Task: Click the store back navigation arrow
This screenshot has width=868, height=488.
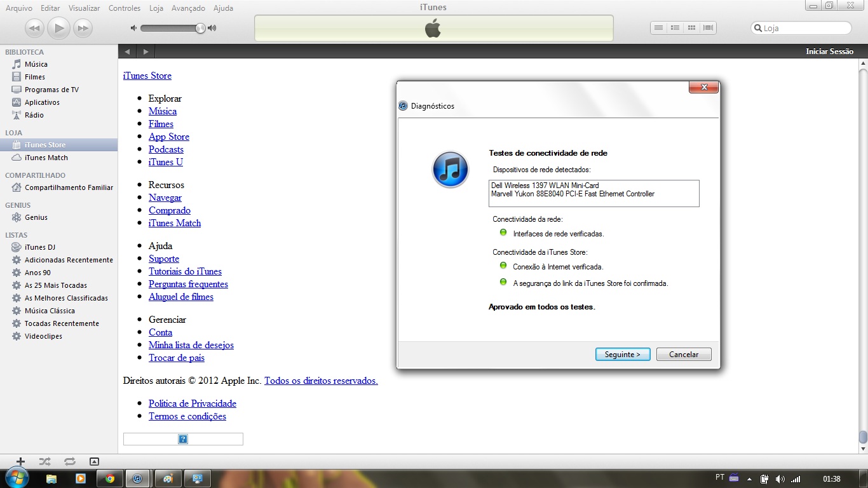Action: pyautogui.click(x=127, y=51)
